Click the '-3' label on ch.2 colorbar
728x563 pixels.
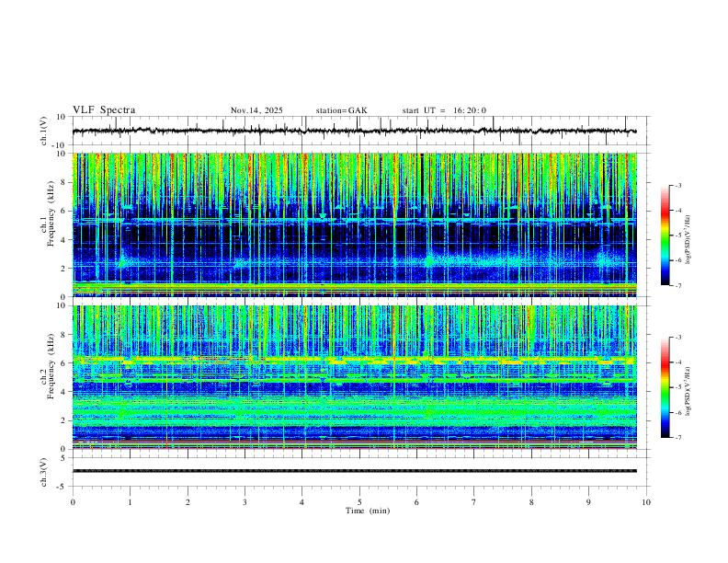click(x=678, y=338)
